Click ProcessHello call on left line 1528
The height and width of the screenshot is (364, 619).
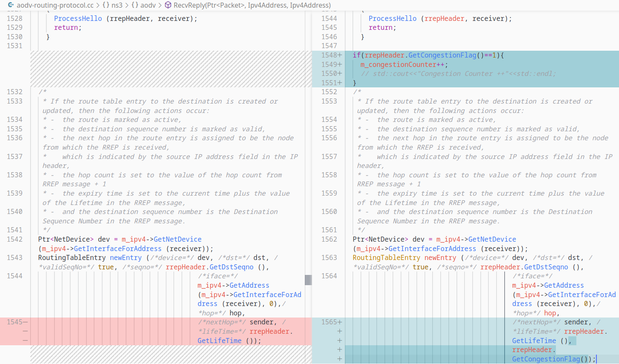78,19
